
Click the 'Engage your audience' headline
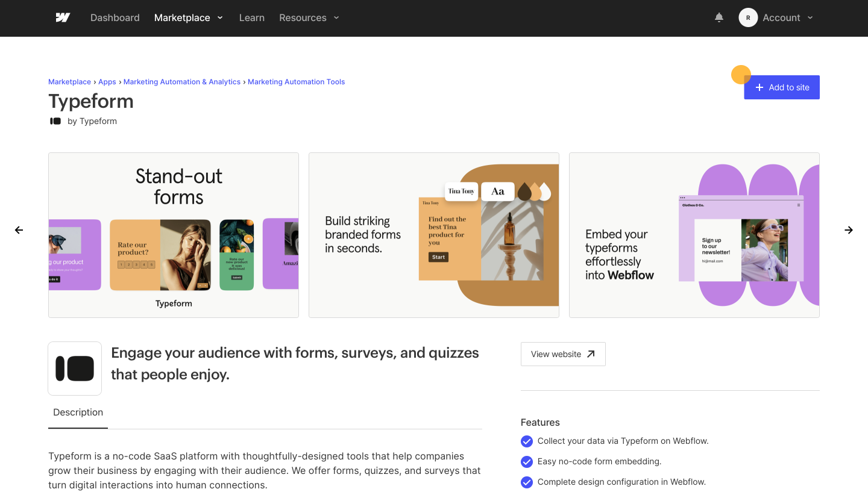pyautogui.click(x=295, y=364)
